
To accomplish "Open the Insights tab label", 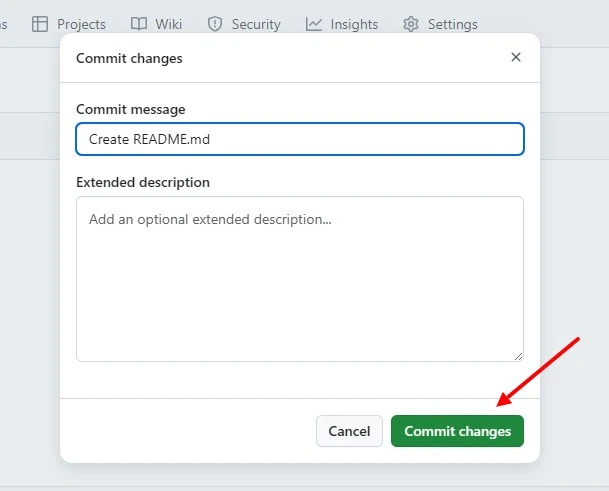I will tap(354, 24).
